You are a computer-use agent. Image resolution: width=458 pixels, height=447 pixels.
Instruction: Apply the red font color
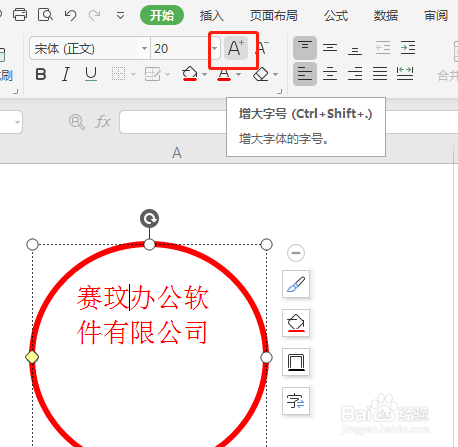click(x=224, y=74)
